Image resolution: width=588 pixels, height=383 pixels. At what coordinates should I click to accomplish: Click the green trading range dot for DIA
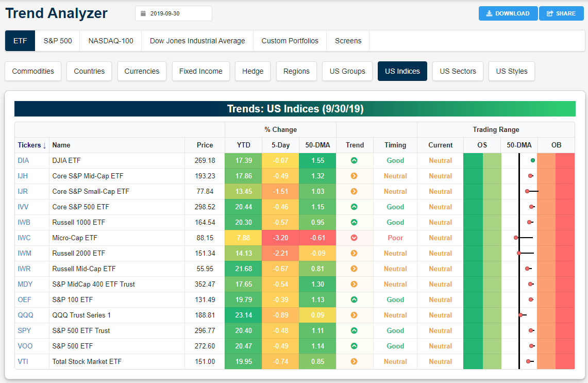click(x=532, y=160)
